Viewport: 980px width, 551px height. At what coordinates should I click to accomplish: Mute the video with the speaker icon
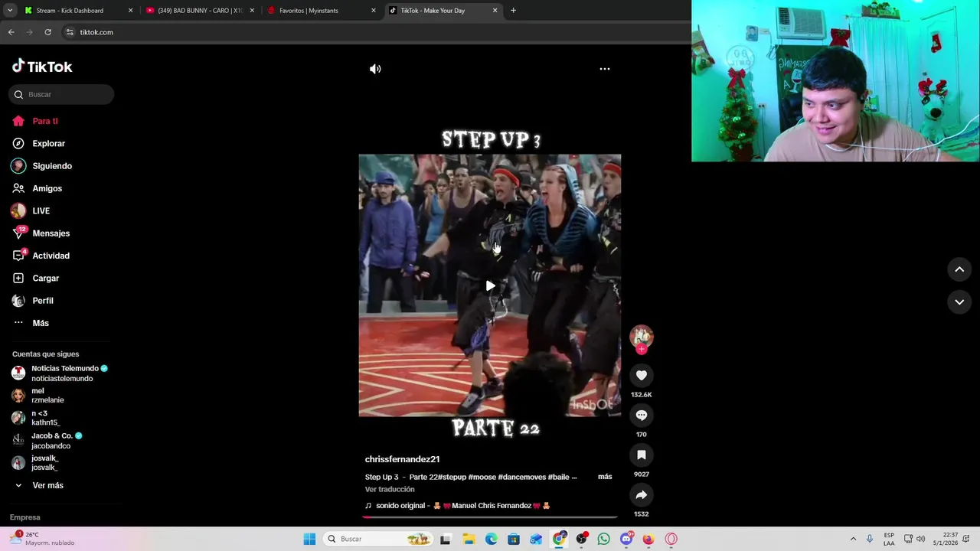point(375,69)
